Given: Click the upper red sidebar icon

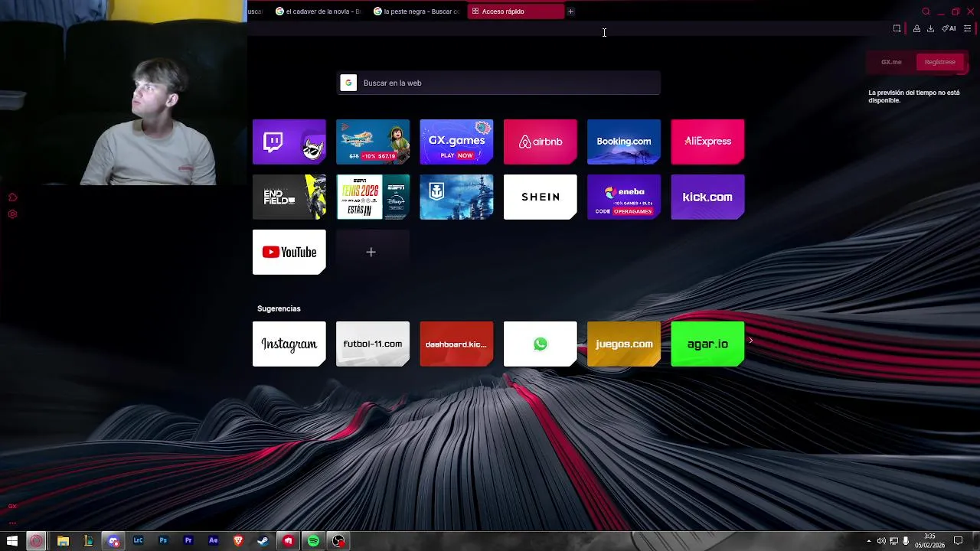Looking at the screenshot, I should (12, 197).
